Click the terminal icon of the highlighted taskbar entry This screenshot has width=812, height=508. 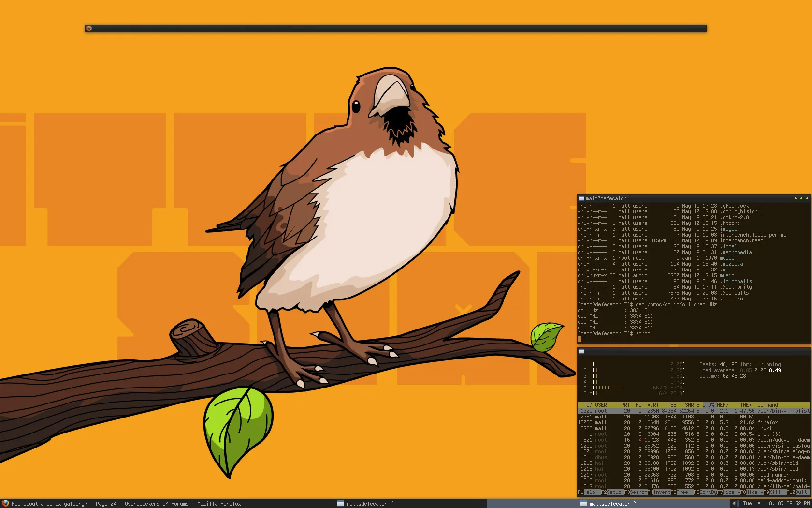pyautogui.click(x=583, y=503)
